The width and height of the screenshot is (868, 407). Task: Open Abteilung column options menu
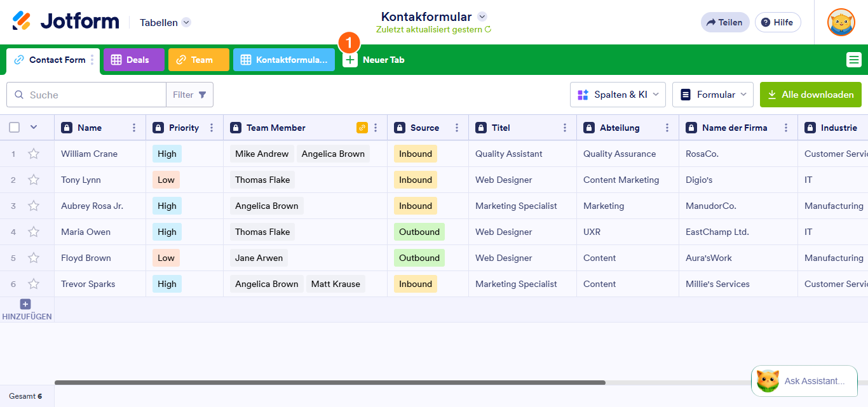tap(667, 128)
